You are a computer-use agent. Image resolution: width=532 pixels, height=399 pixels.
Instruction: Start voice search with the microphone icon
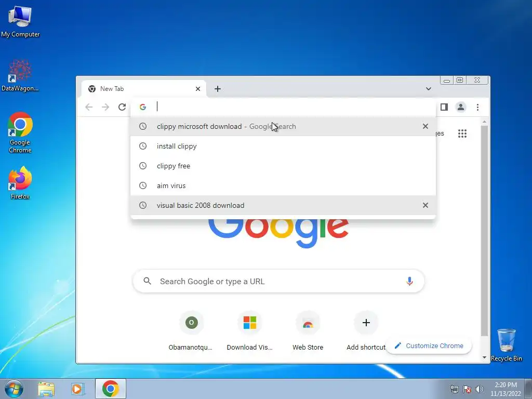coord(409,281)
